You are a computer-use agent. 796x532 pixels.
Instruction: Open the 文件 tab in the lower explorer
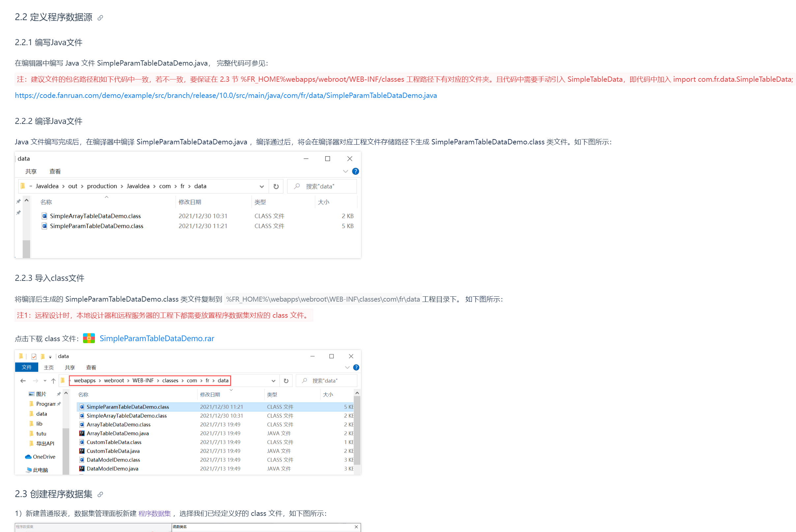click(26, 368)
